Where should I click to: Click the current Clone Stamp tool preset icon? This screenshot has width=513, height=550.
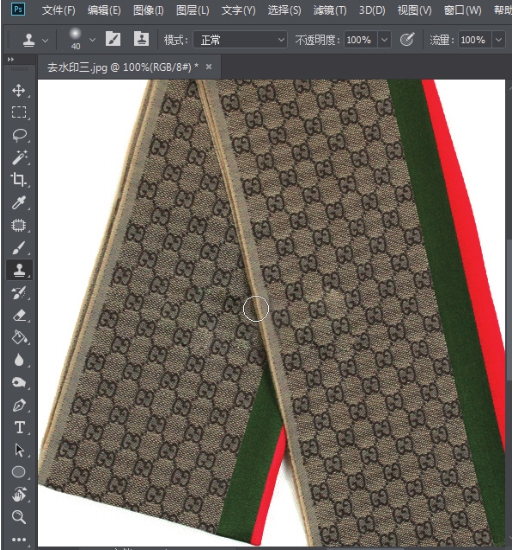coord(29,40)
